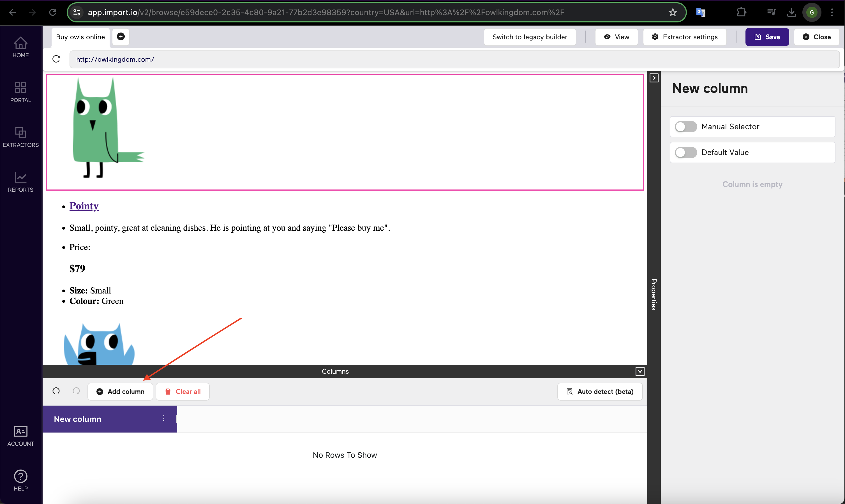The image size is (845, 504).
Task: Go to the Portal section
Action: click(x=20, y=92)
